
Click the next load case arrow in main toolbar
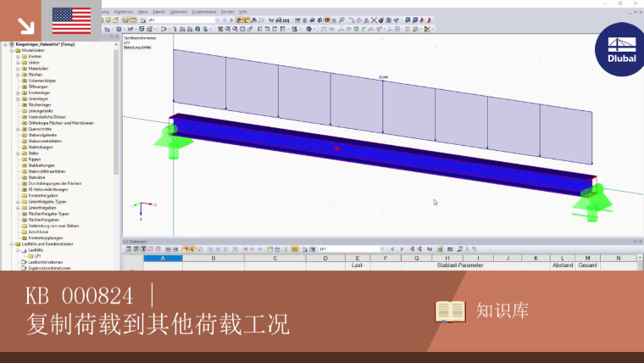[x=231, y=20]
